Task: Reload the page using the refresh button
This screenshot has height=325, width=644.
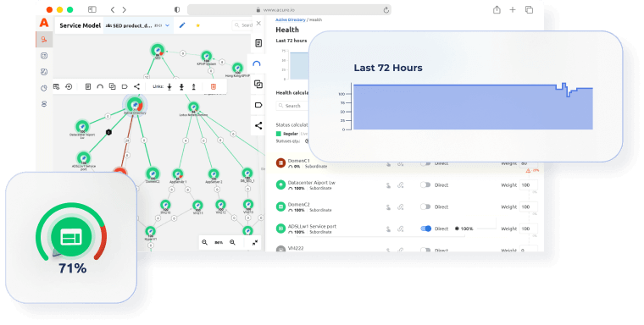Action: 386,10
